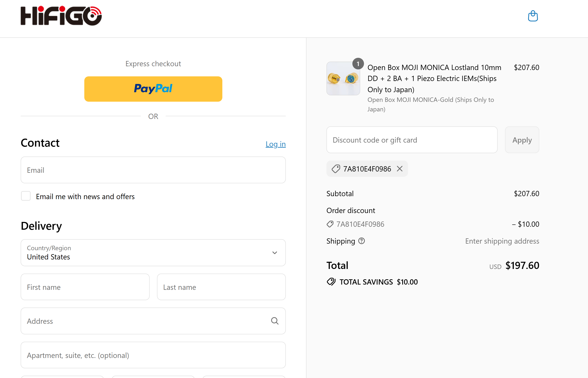Focus the Discount code or gift card field
The height and width of the screenshot is (378, 588).
click(x=412, y=140)
